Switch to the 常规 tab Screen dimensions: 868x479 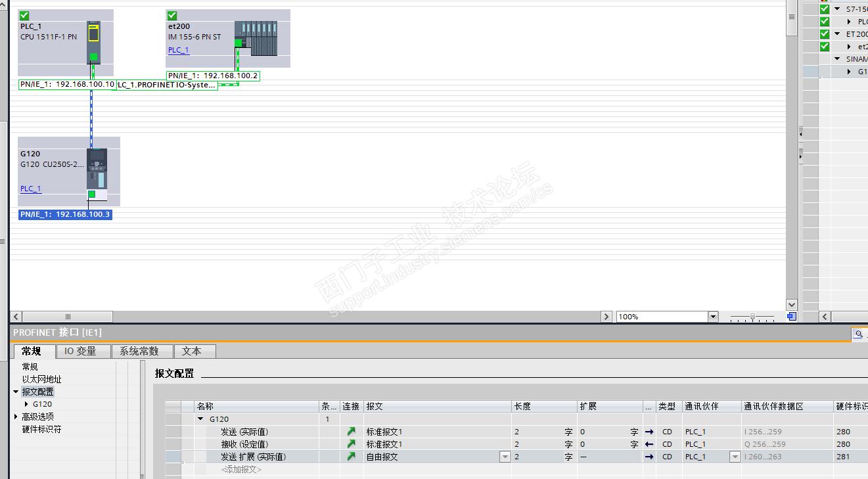click(x=34, y=352)
